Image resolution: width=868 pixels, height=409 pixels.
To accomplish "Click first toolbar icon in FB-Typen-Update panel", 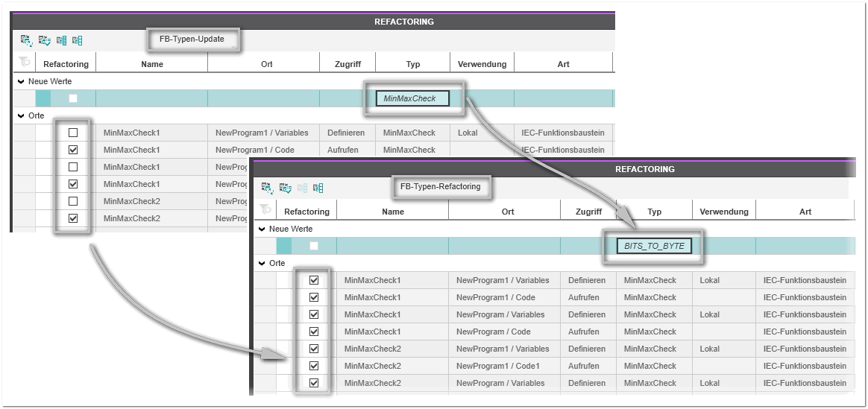I will coord(26,40).
